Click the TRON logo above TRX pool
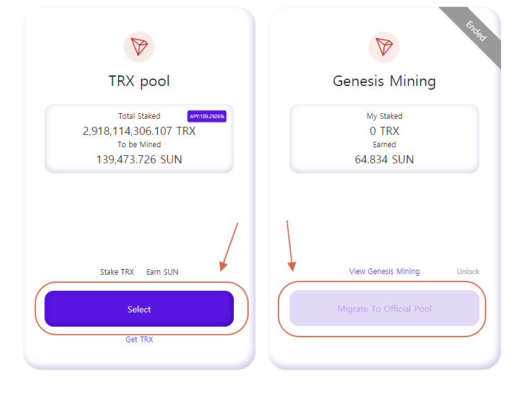Screen dimensions: 532x399 139,47
